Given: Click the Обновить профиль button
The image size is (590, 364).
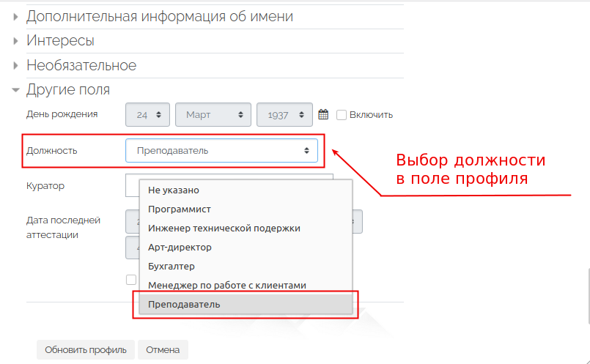Looking at the screenshot, I should coord(86,349).
